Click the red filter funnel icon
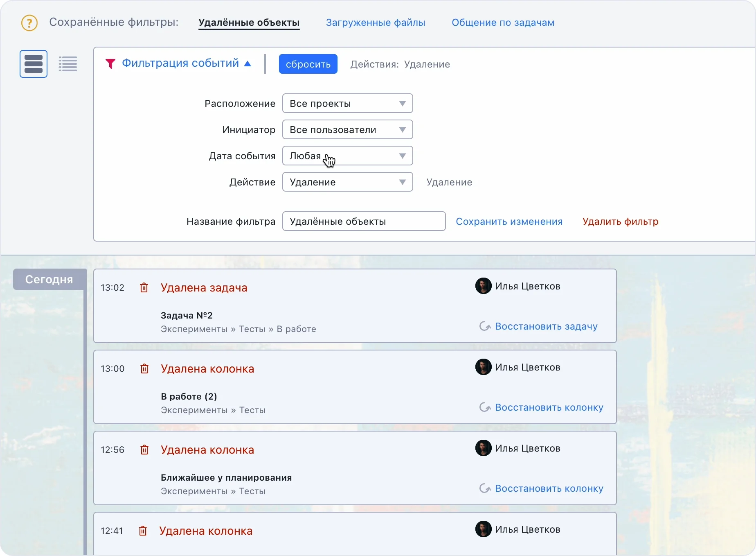 pos(110,63)
